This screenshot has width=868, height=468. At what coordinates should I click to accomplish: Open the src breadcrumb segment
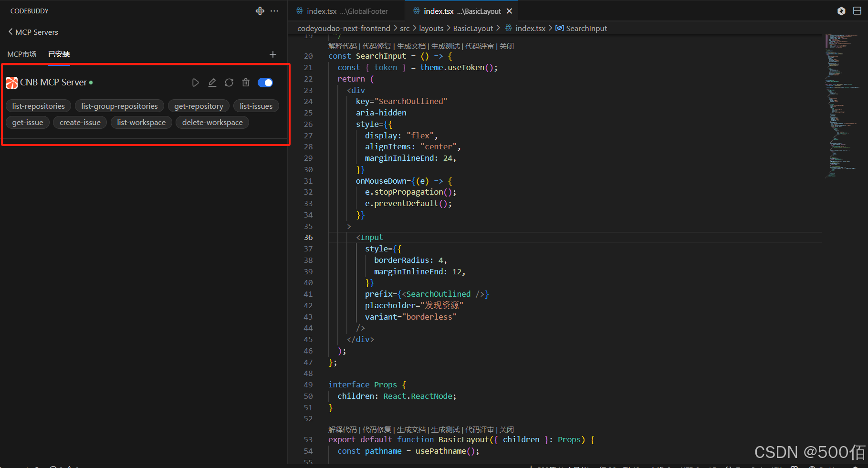[x=405, y=29]
